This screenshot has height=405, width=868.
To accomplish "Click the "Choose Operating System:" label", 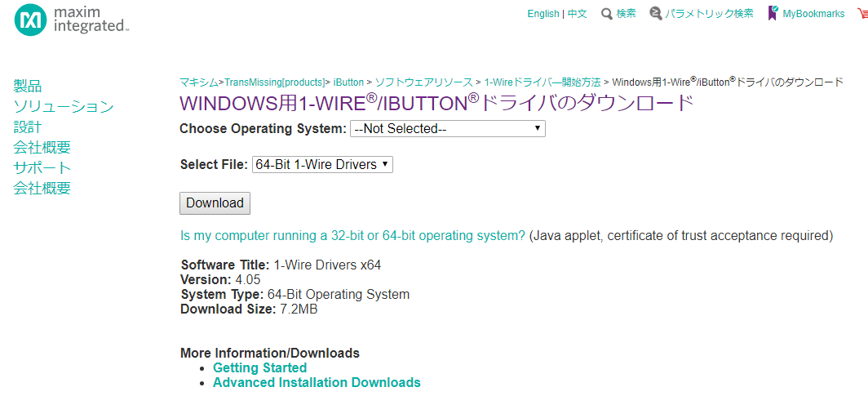I will pos(263,128).
